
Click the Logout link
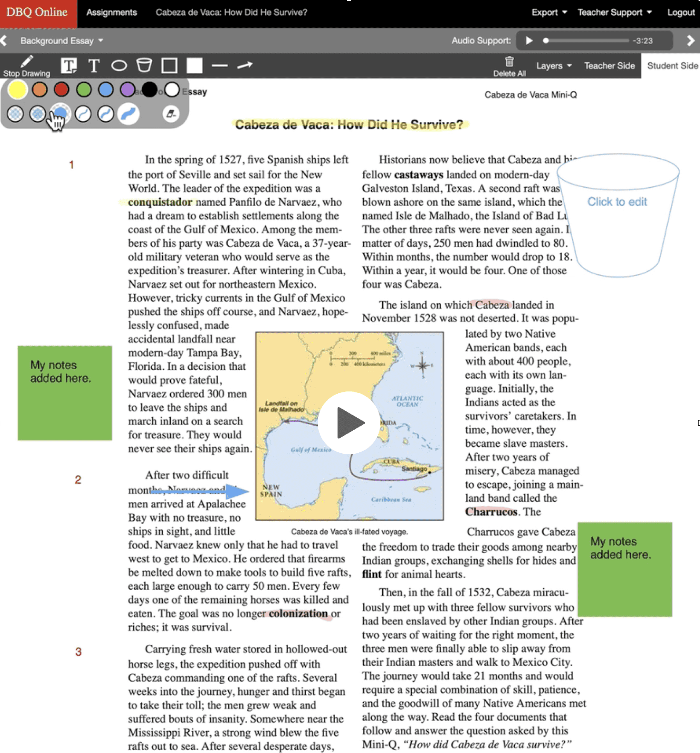[x=681, y=13]
